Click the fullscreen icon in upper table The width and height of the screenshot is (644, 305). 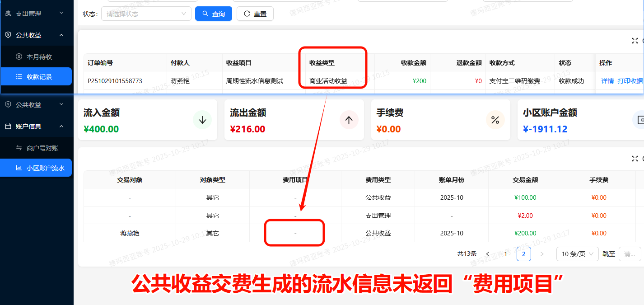pyautogui.click(x=635, y=41)
